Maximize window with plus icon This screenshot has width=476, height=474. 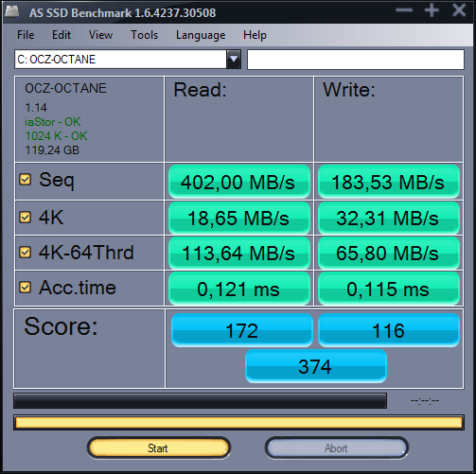(x=432, y=10)
